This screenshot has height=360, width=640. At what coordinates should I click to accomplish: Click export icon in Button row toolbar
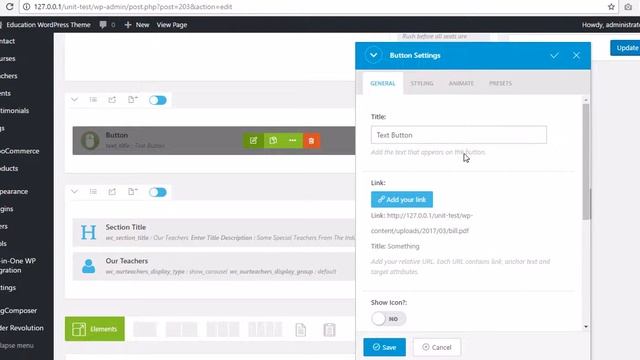pos(112,100)
